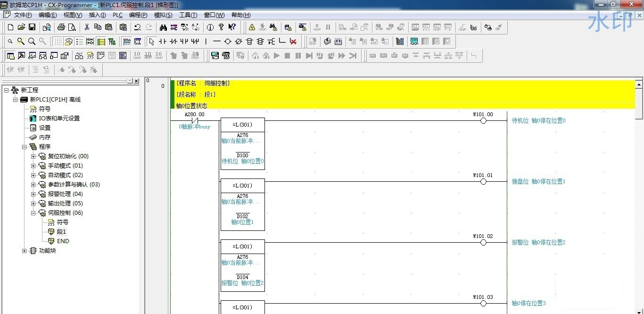Select 设置 in the project tree

point(45,128)
